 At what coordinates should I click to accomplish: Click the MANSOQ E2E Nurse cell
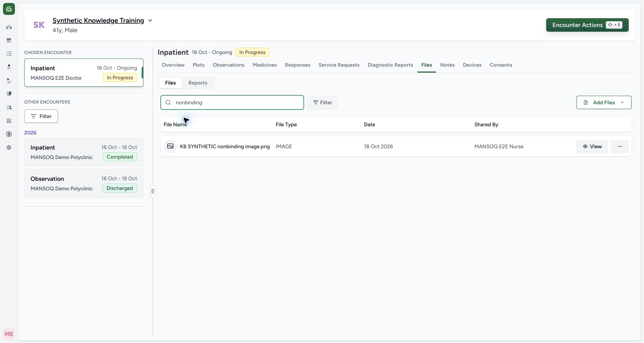[x=499, y=146]
